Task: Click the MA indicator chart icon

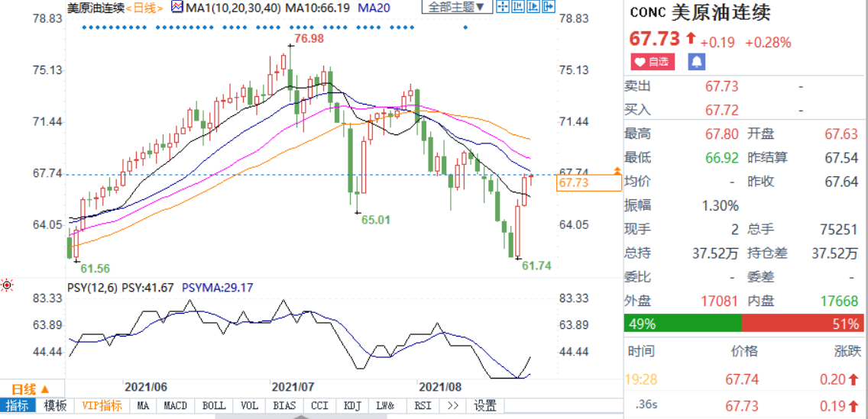Action: (x=177, y=8)
